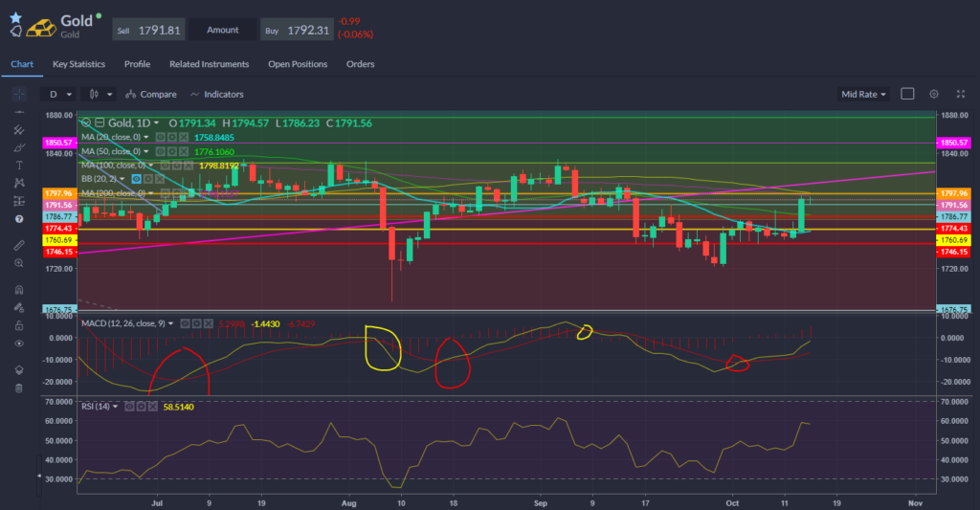
Task: Select the Text annotation tool
Action: pyautogui.click(x=19, y=166)
